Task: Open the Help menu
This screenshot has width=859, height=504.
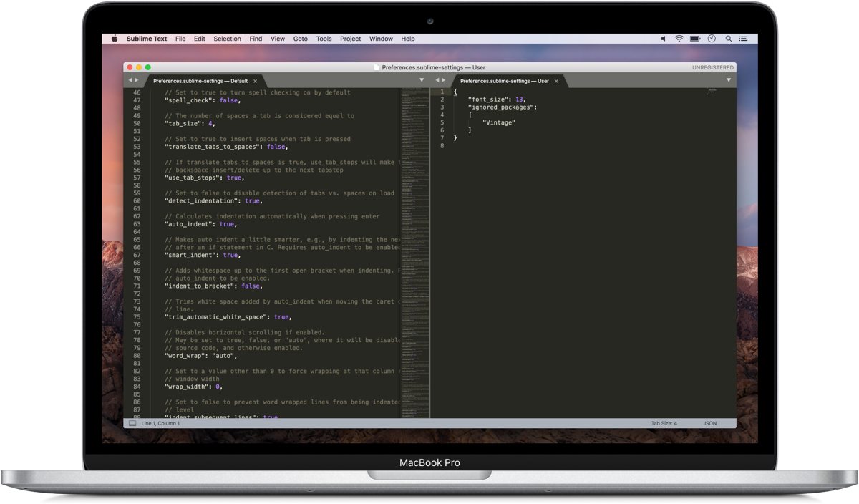Action: [x=408, y=39]
